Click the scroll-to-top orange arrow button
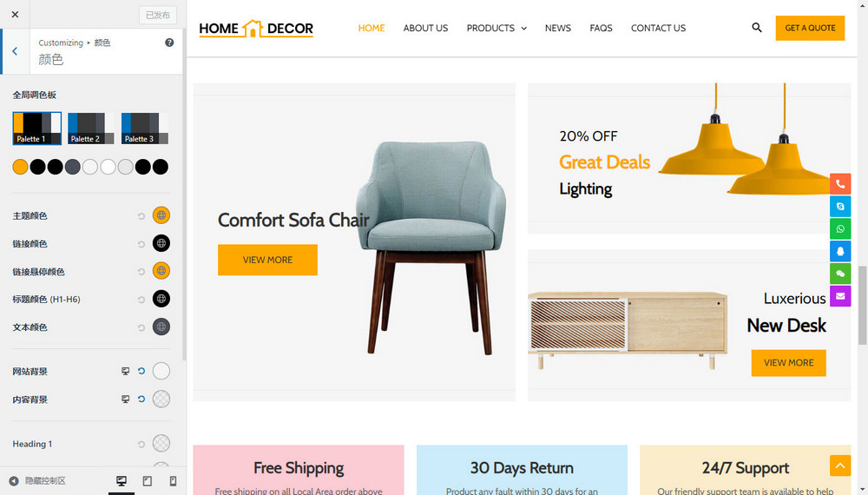This screenshot has width=868, height=495. (x=839, y=465)
